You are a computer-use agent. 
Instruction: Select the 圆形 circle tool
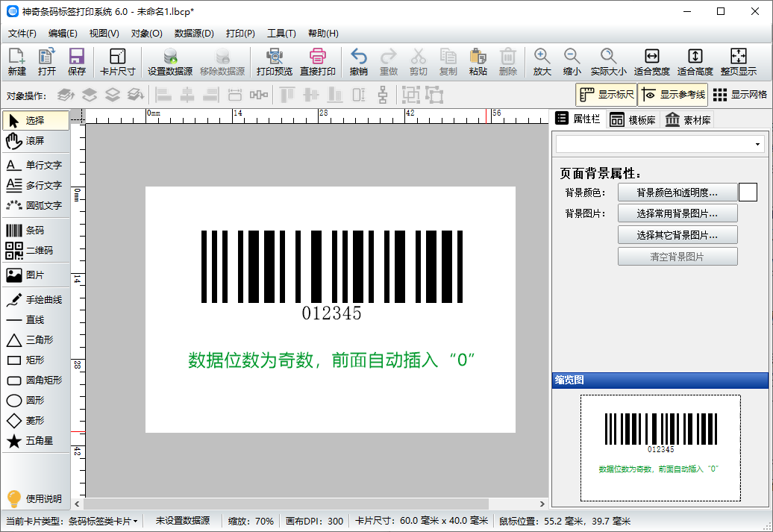(36, 401)
